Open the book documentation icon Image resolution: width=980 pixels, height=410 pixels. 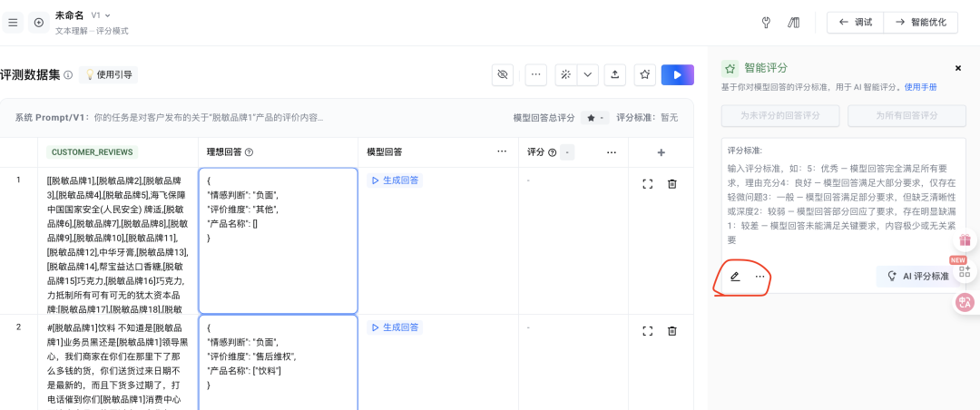coord(794,23)
